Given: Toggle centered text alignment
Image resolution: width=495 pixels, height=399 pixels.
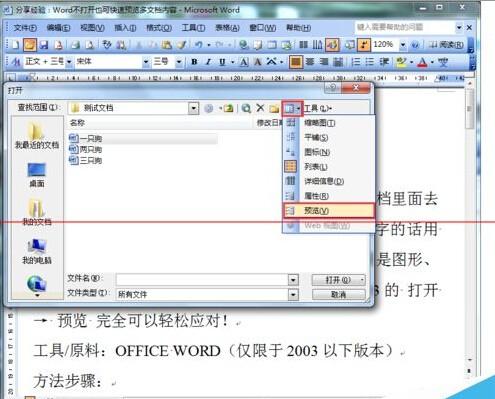Looking at the screenshot, I should pos(310,62).
